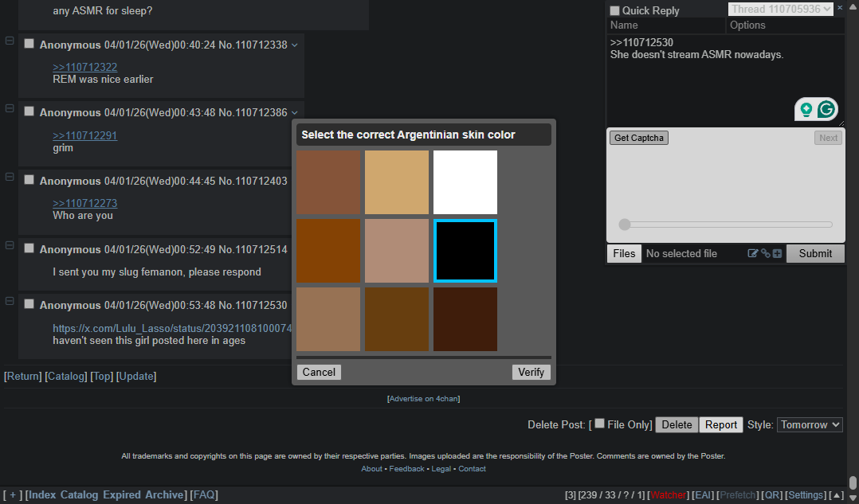Tick the checkbox for post No.110712514
This screenshot has height=504, width=859.
pyautogui.click(x=29, y=248)
